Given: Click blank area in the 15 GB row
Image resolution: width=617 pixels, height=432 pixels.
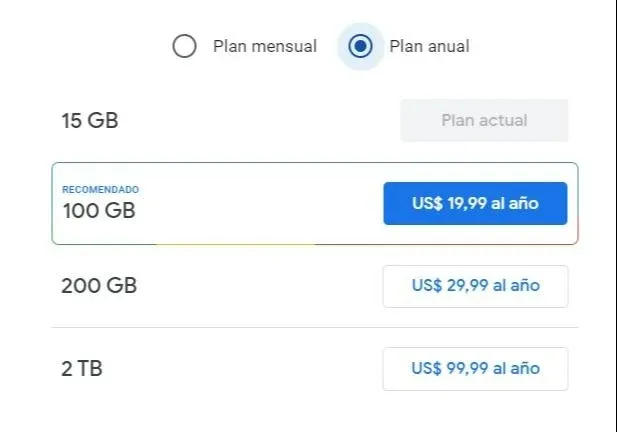Looking at the screenshot, I should pos(260,121).
